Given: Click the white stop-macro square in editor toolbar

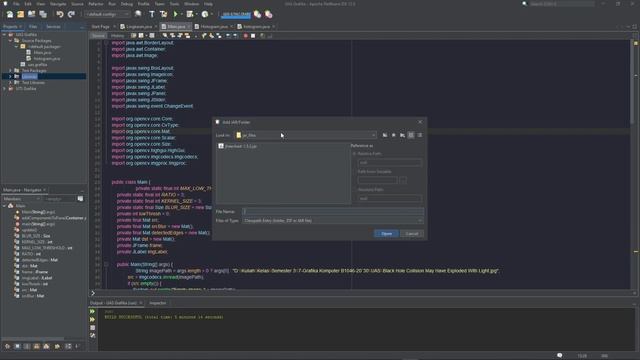Looking at the screenshot, I should click(x=253, y=36).
